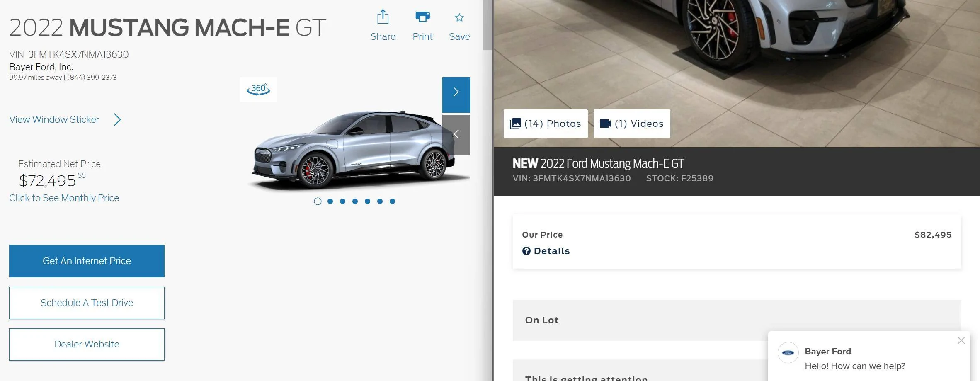Select the first carousel dot indicator
The image size is (980, 381).
pos(318,201)
